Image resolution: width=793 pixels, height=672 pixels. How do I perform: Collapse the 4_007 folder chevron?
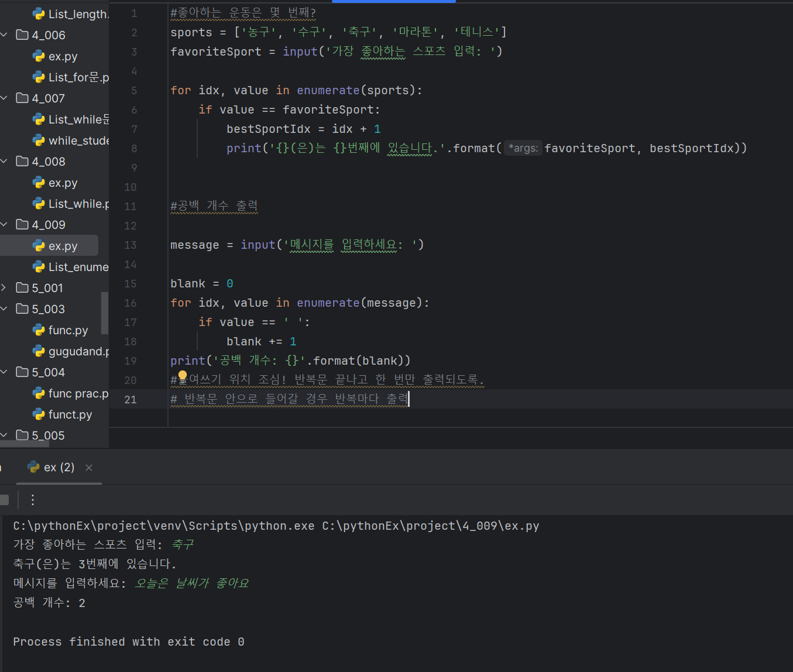(4, 98)
